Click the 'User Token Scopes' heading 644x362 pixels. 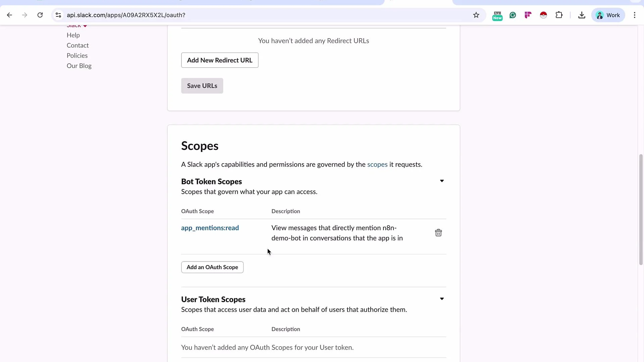point(213,300)
